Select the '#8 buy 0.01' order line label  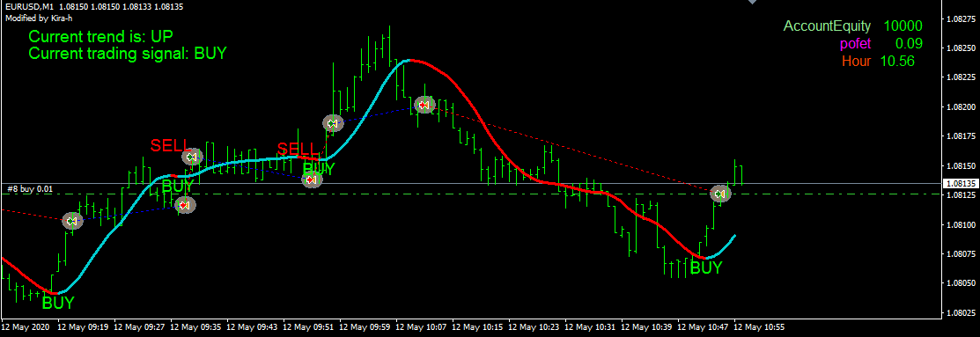pyautogui.click(x=30, y=188)
